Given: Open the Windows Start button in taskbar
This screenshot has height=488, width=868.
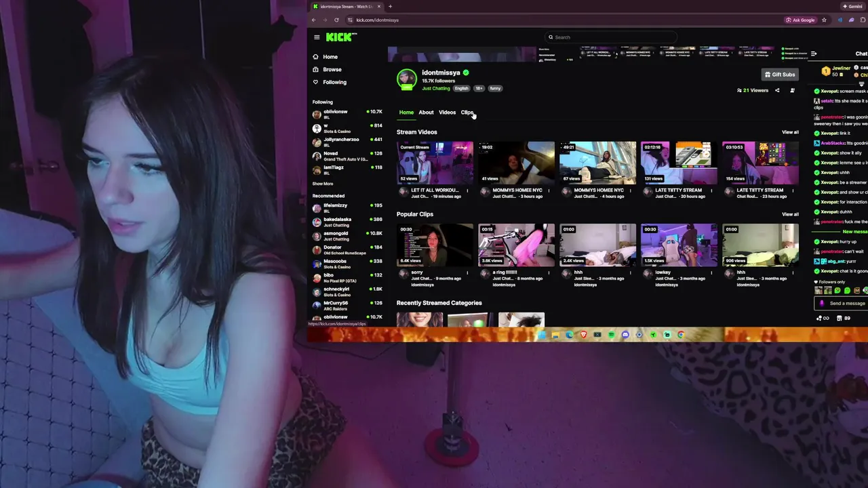Looking at the screenshot, I should pos(541,335).
